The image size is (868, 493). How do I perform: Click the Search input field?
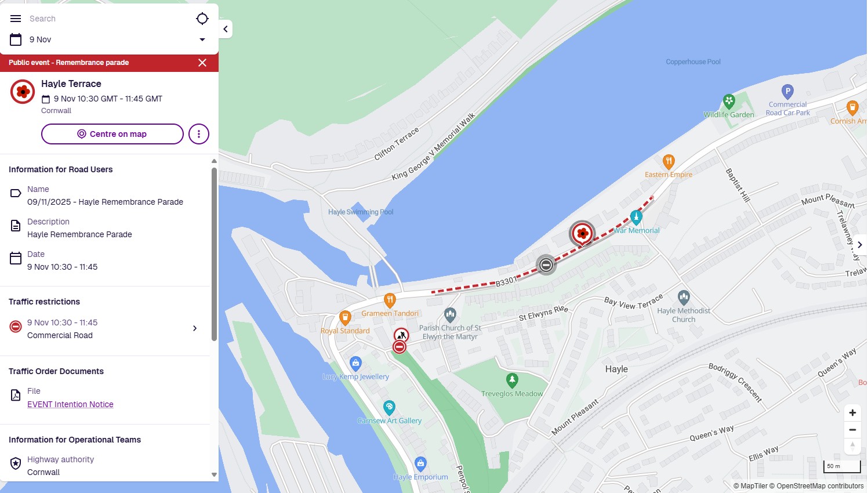point(108,19)
